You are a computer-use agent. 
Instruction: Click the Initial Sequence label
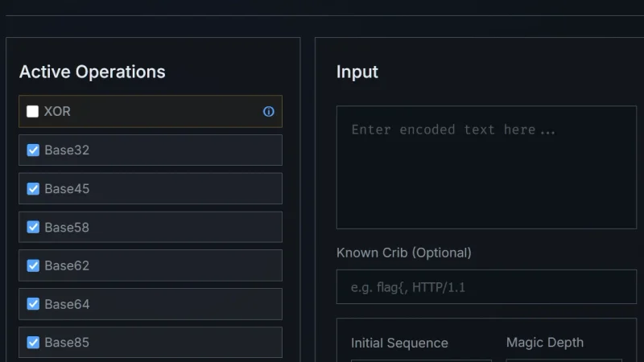point(399,343)
